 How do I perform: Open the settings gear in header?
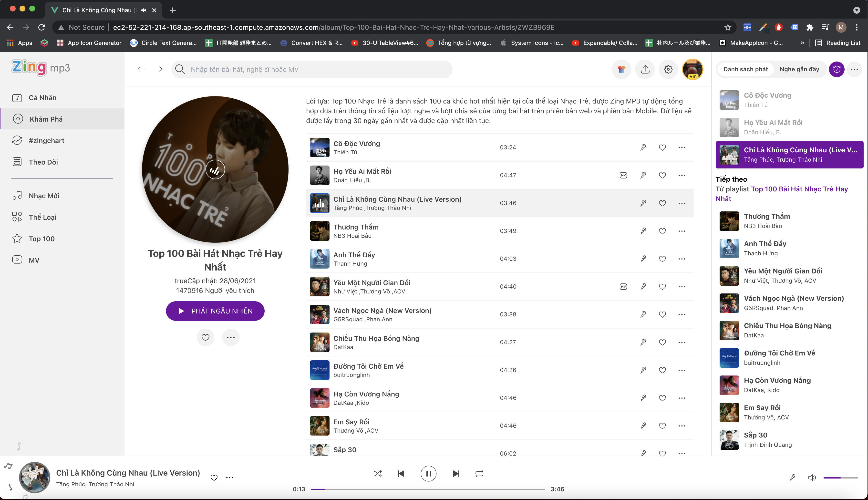(x=668, y=69)
